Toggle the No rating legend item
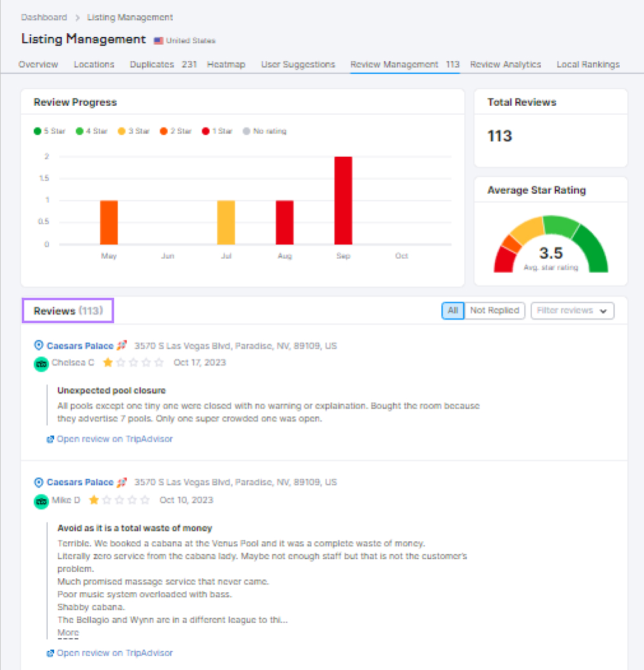The image size is (644, 670). pos(264,131)
